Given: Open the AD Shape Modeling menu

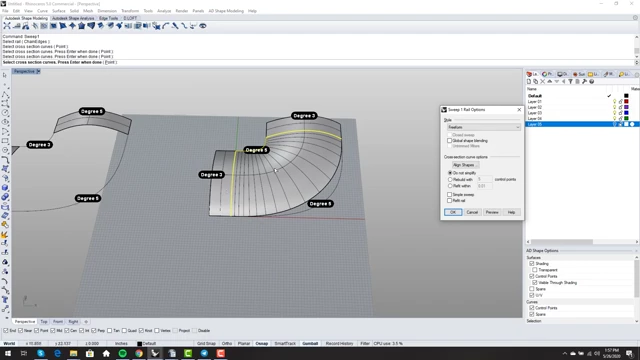Looking at the screenshot, I should [226, 11].
